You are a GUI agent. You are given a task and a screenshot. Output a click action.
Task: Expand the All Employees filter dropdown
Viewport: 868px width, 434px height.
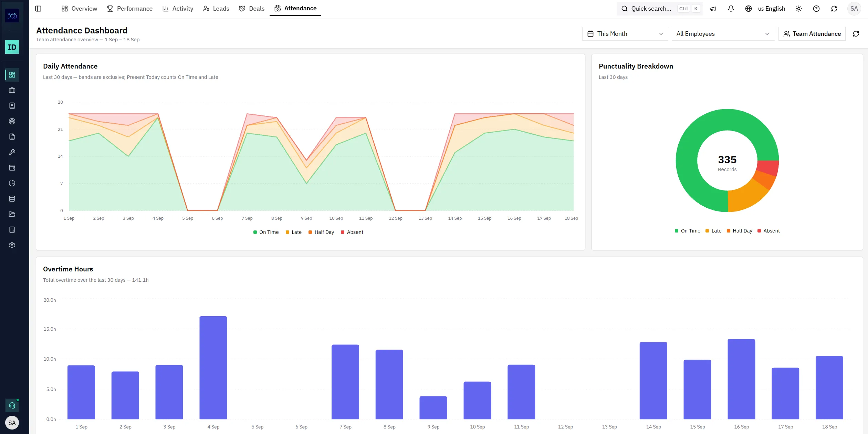(723, 34)
